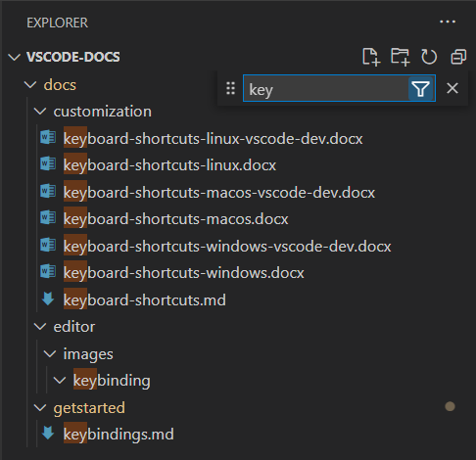Screen dimensions: 476x460
Task: Collapse all folders in Explorer
Action: point(458,57)
